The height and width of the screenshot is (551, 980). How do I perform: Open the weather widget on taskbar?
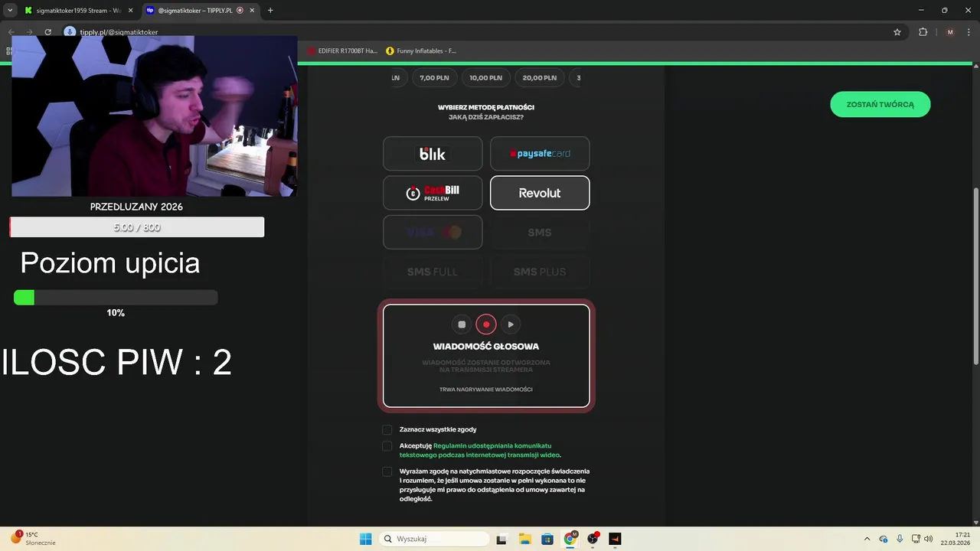coord(32,539)
